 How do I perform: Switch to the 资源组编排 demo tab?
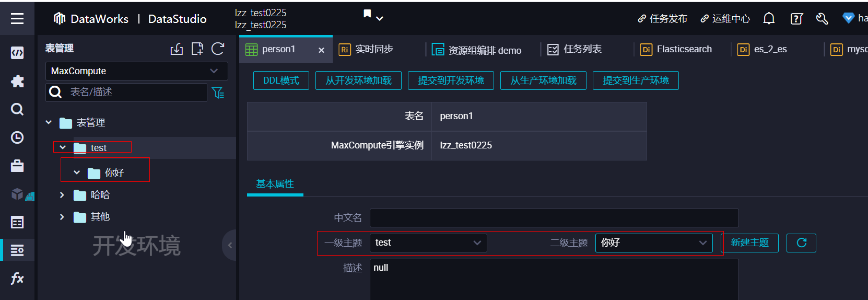point(476,50)
